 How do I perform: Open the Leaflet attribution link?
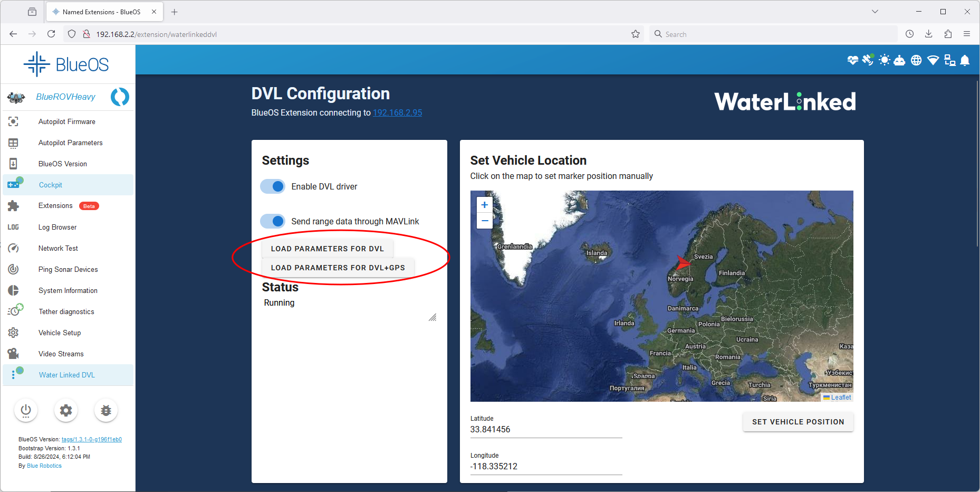pos(841,398)
